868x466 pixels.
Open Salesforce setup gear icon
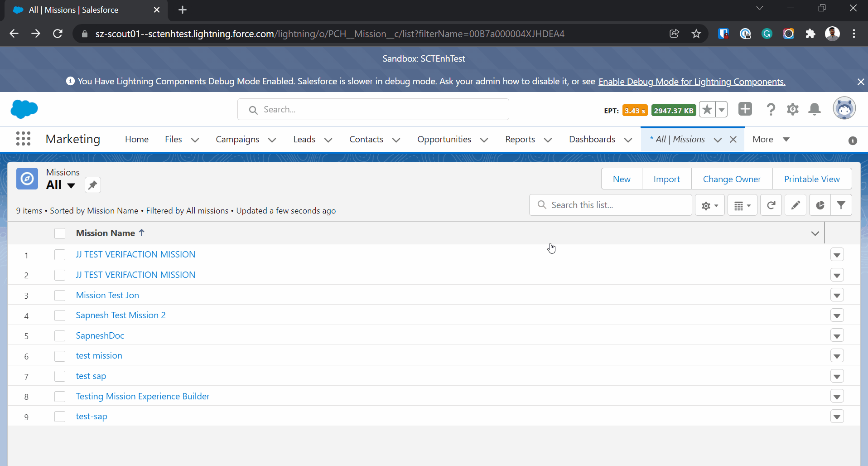click(792, 109)
